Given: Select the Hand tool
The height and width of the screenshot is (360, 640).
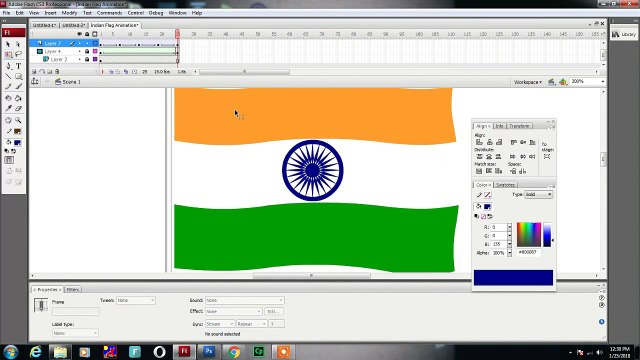Looking at the screenshot, I should (x=8, y=120).
